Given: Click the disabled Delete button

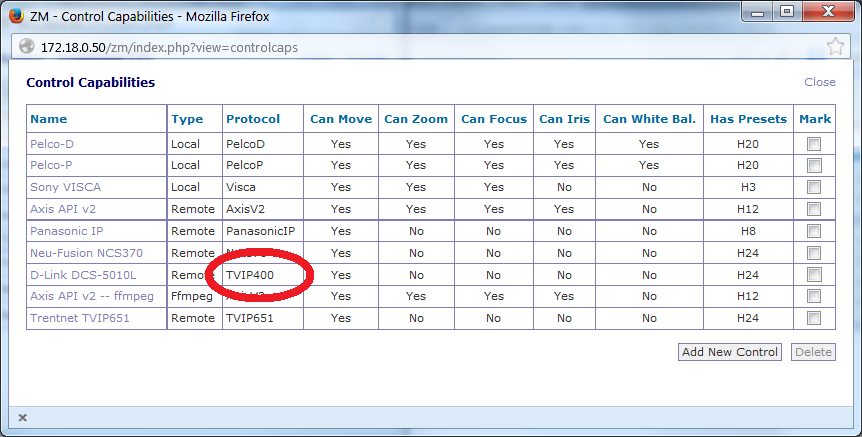Looking at the screenshot, I should [x=813, y=352].
